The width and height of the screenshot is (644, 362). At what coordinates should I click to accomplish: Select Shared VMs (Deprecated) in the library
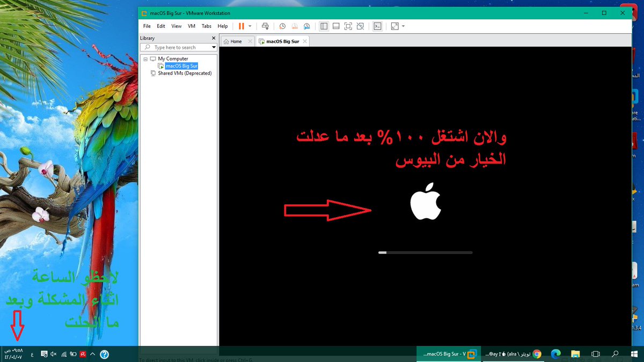click(x=185, y=73)
